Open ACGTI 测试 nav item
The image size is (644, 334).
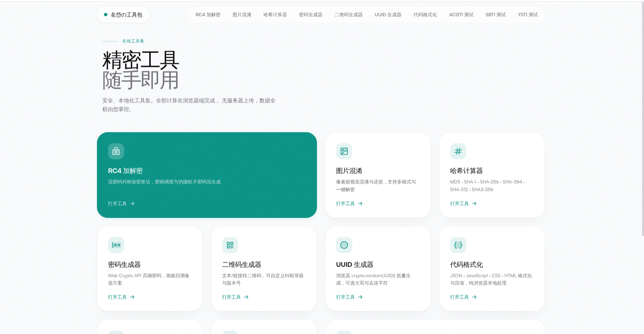coord(461,15)
